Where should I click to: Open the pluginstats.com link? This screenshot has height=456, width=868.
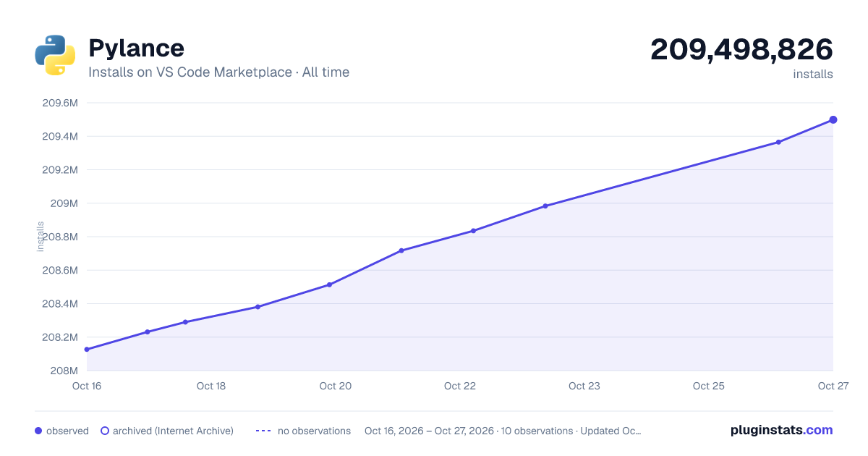(782, 430)
